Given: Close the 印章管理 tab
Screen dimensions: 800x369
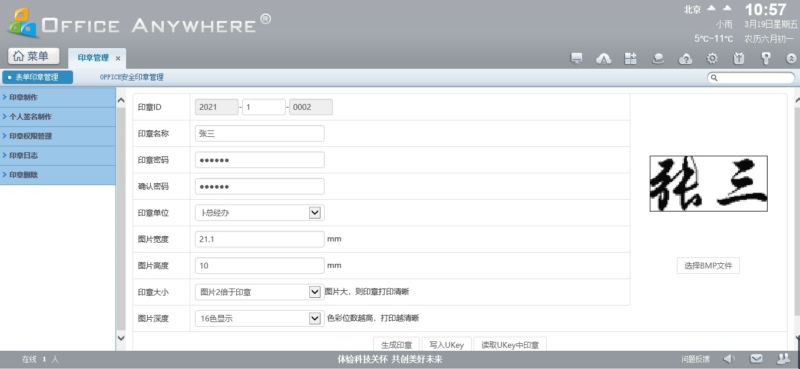Looking at the screenshot, I should [118, 59].
